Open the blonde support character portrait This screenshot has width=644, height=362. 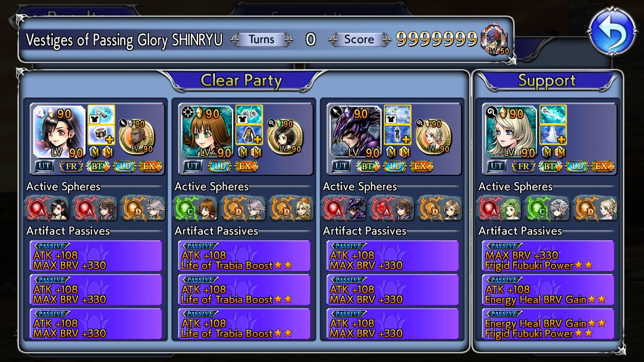pos(511,131)
